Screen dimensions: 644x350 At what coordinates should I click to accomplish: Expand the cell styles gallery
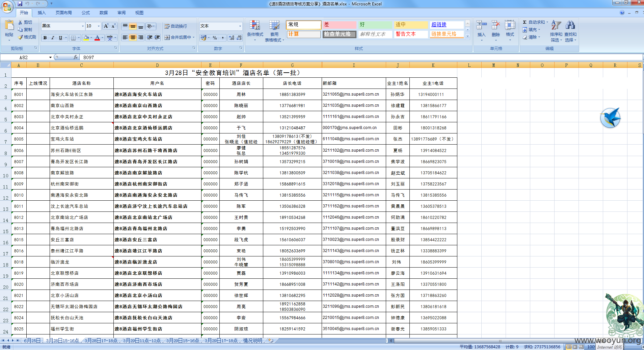point(467,36)
